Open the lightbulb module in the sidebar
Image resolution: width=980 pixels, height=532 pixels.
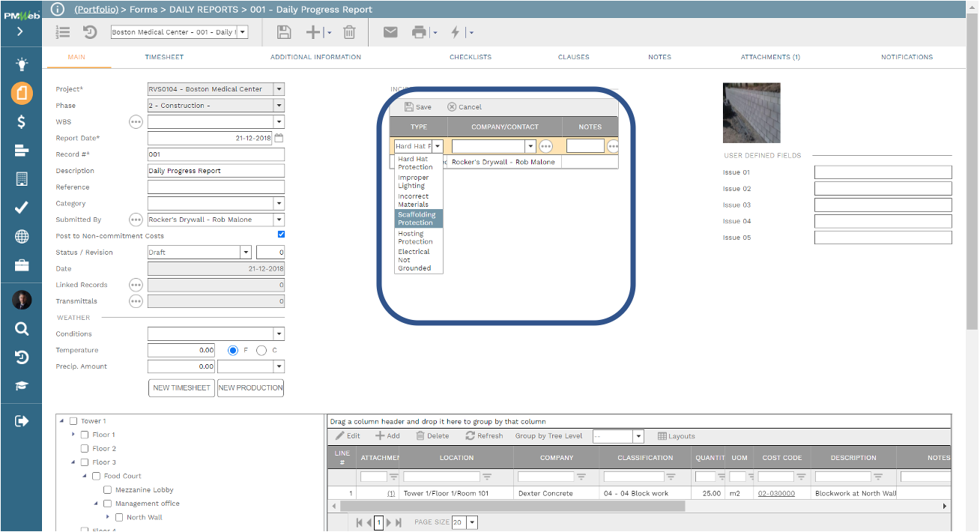point(21,64)
